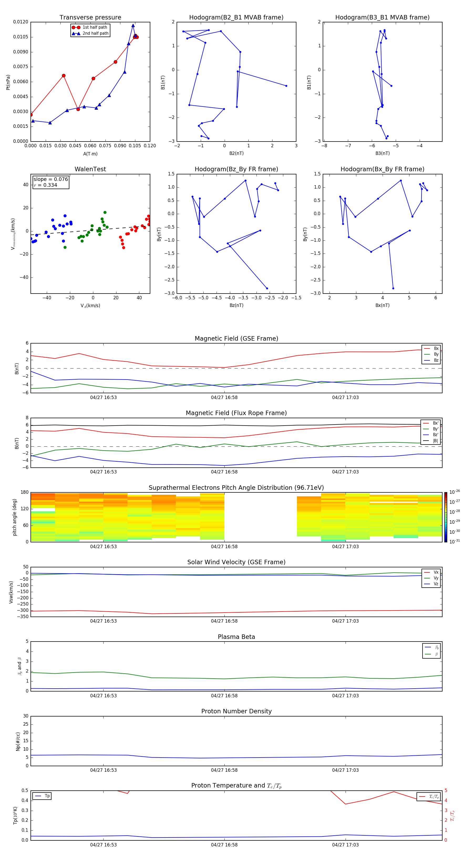Select the '2nd half path' legend entry
The width and height of the screenshot is (473, 868).
[91, 33]
